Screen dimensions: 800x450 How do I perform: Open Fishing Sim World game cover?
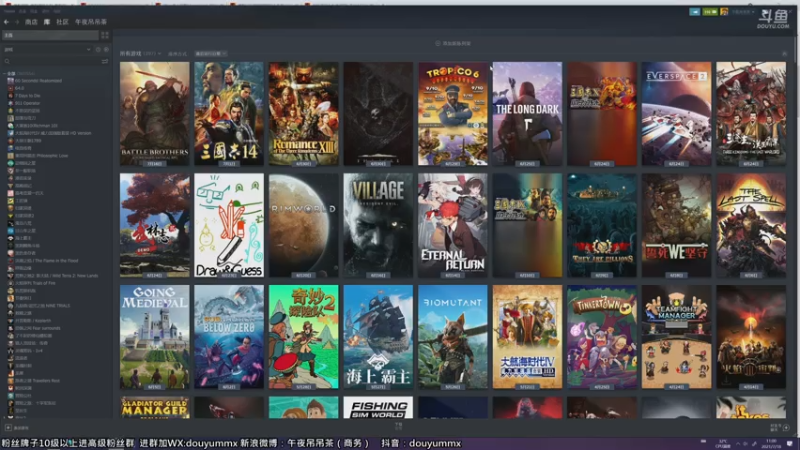(x=378, y=408)
